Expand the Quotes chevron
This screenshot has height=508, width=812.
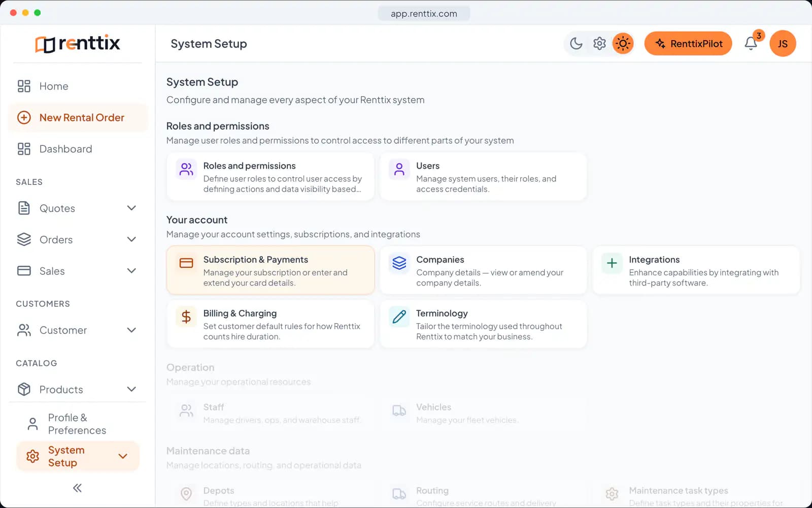coord(131,208)
